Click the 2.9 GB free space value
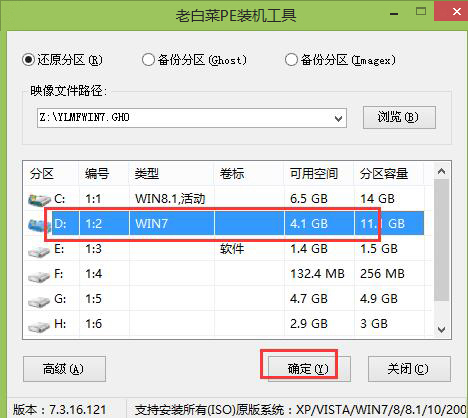 (x=309, y=324)
